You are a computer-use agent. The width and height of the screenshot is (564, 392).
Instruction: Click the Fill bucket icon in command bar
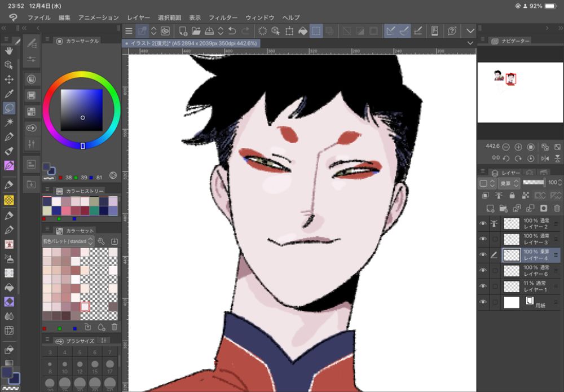pos(303,31)
